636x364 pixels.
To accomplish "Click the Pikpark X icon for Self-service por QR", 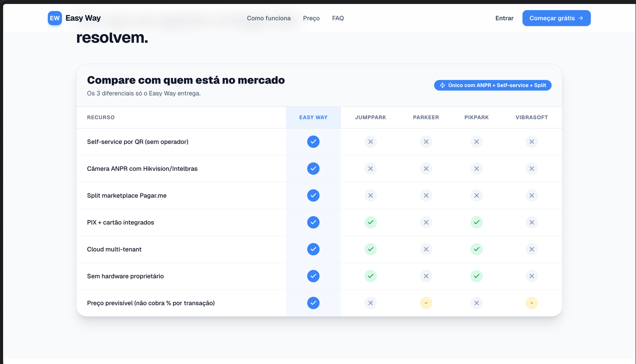I will tap(476, 142).
